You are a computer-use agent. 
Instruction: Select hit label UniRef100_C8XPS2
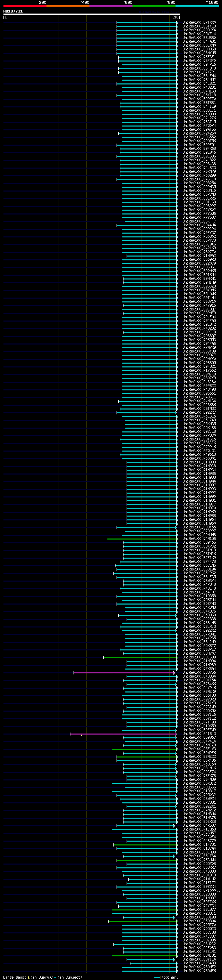199,546
